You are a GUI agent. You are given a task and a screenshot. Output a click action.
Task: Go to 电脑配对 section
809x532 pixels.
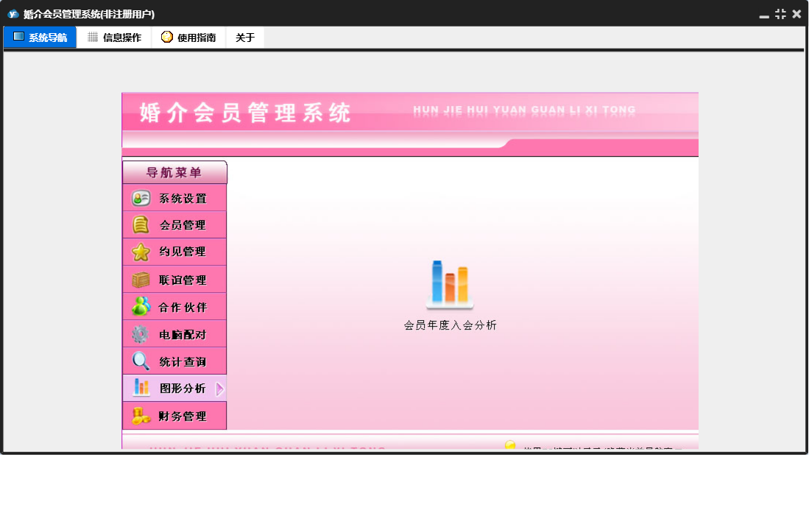point(174,334)
